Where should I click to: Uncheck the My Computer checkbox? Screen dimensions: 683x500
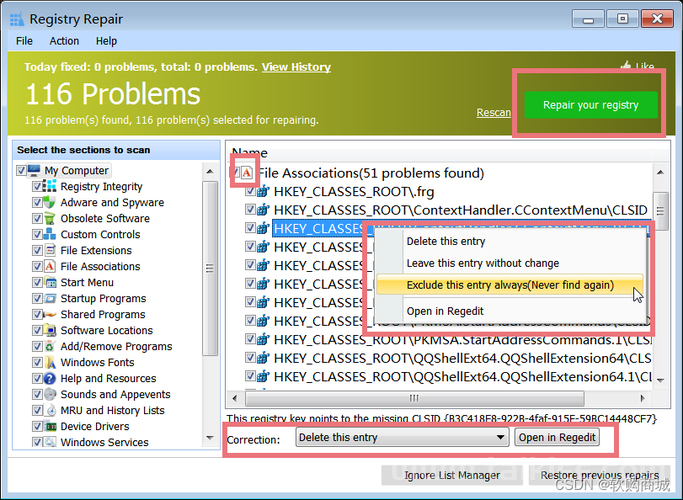20,170
